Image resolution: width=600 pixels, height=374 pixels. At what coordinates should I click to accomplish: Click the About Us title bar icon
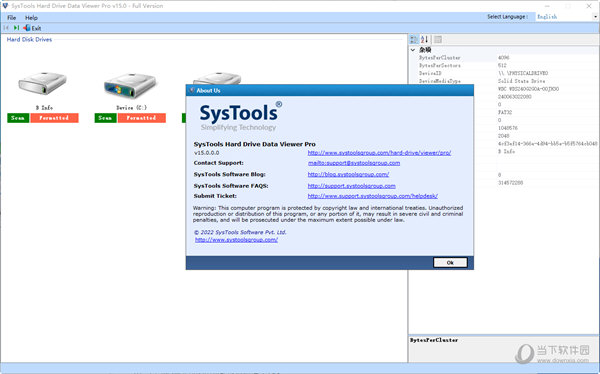(192, 90)
